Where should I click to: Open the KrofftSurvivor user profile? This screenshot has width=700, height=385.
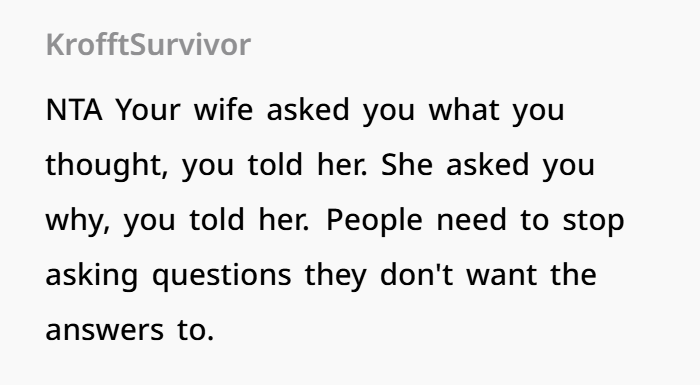point(148,45)
